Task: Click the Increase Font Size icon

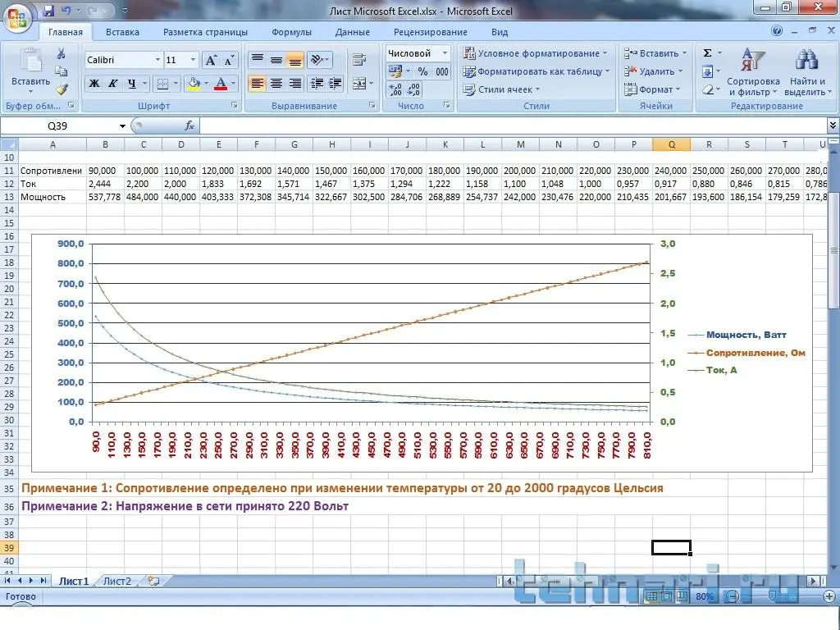Action: [212, 61]
